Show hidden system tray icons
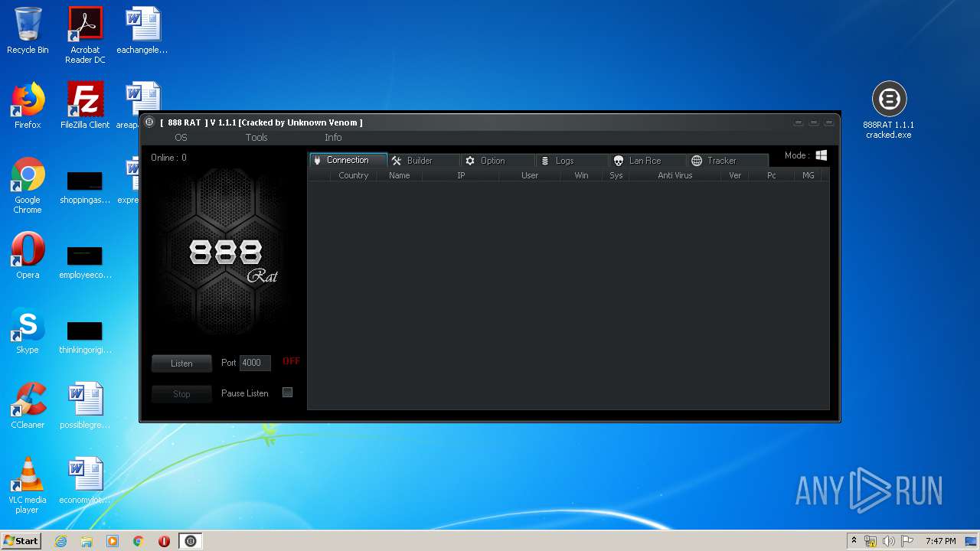Image resolution: width=980 pixels, height=551 pixels. pyautogui.click(x=854, y=541)
